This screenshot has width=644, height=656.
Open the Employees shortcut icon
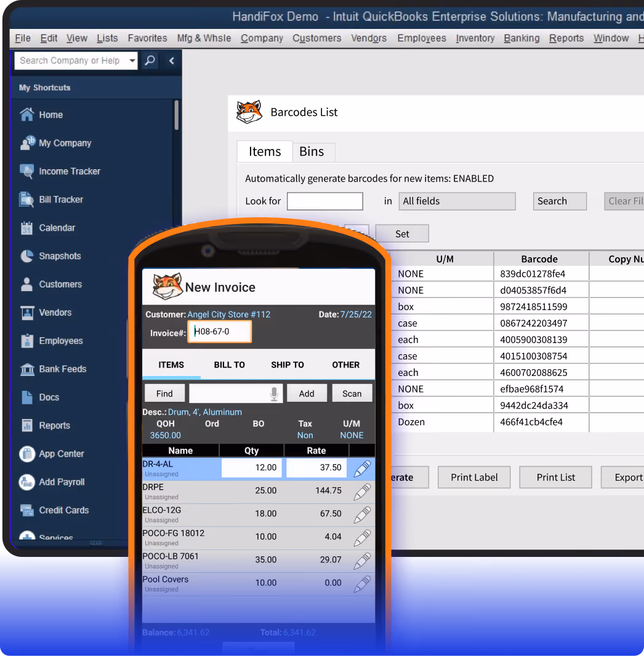[26, 341]
